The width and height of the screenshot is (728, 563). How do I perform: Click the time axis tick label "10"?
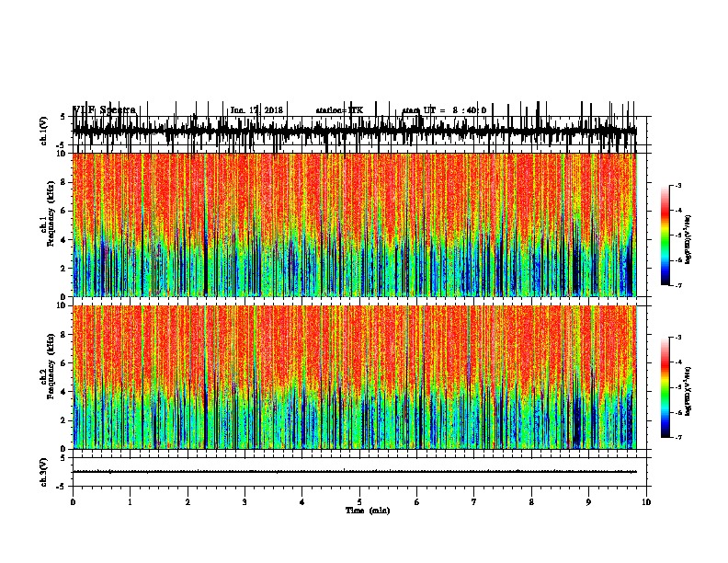tap(646, 501)
